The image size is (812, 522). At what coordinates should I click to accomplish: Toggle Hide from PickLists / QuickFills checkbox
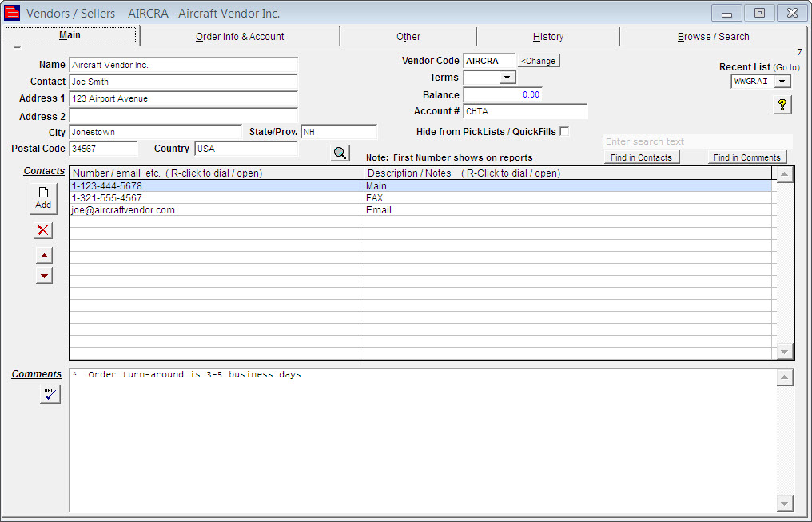[564, 131]
